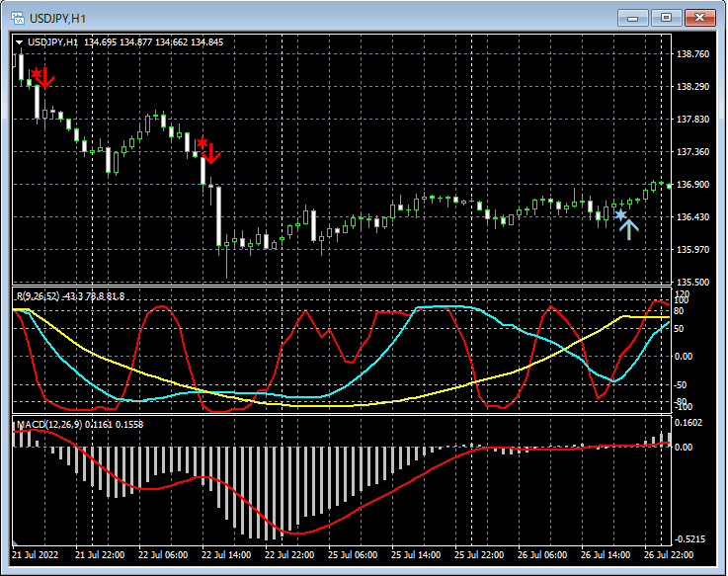Click the 21 Jul 2022 time label
Image resolution: width=728 pixels, height=576 pixels.
tap(36, 555)
